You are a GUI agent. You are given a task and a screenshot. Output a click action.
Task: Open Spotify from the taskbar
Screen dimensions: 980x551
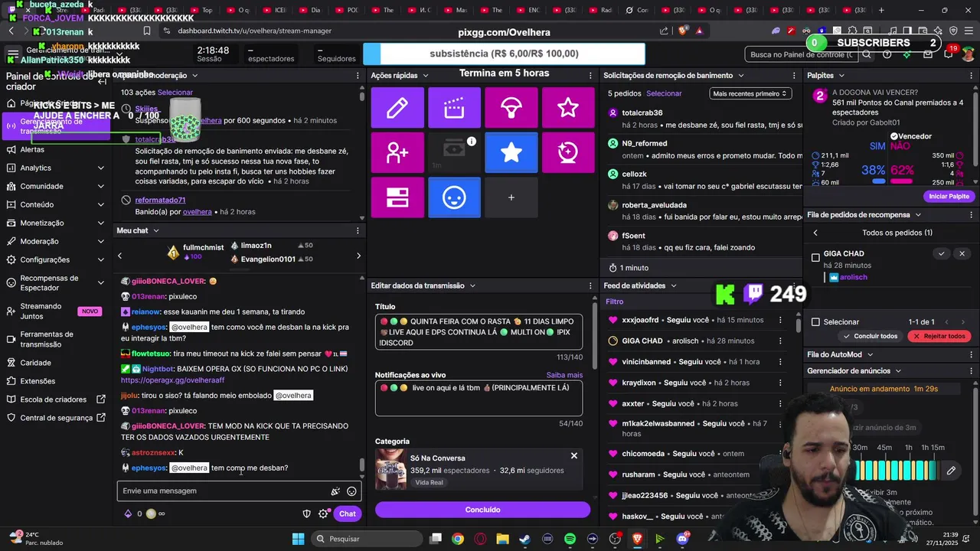point(570,539)
